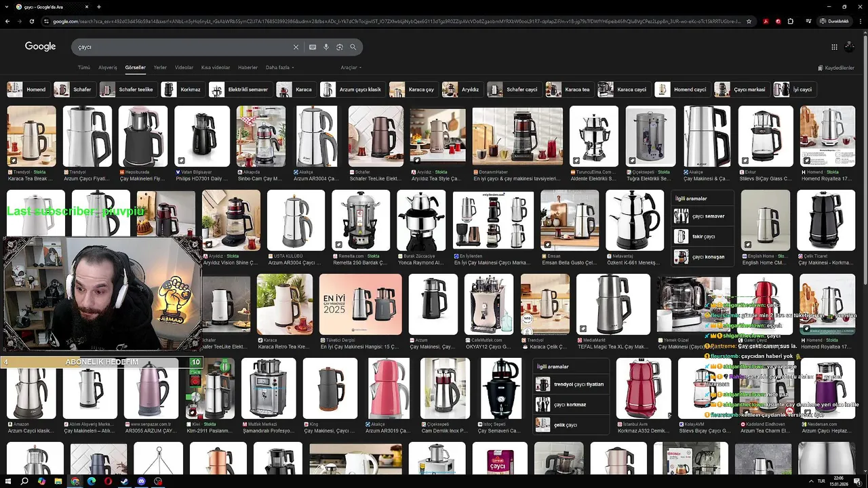The height and width of the screenshot is (488, 868).
Task: Open the Araçlar tools dropdown
Action: [x=351, y=68]
